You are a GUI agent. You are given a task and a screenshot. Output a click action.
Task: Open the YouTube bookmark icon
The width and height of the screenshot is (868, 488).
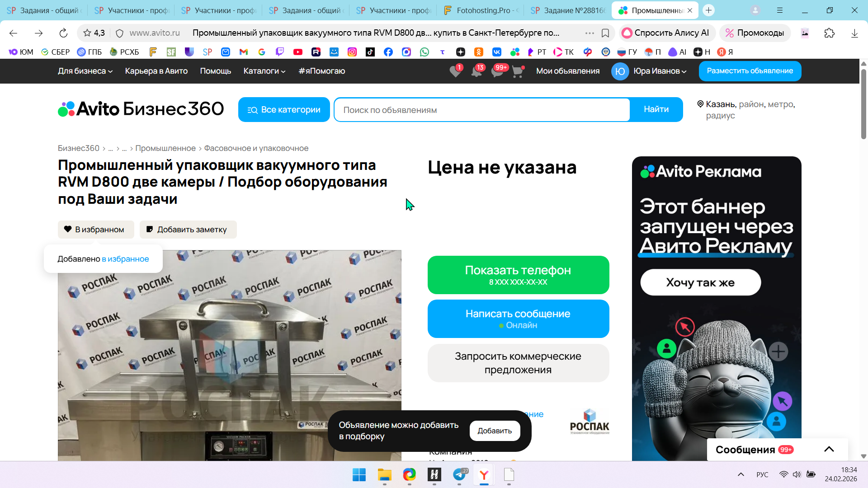[x=298, y=52]
